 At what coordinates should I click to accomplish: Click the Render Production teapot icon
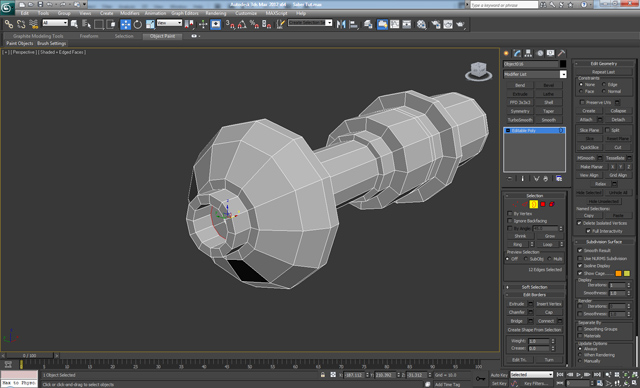(460, 24)
